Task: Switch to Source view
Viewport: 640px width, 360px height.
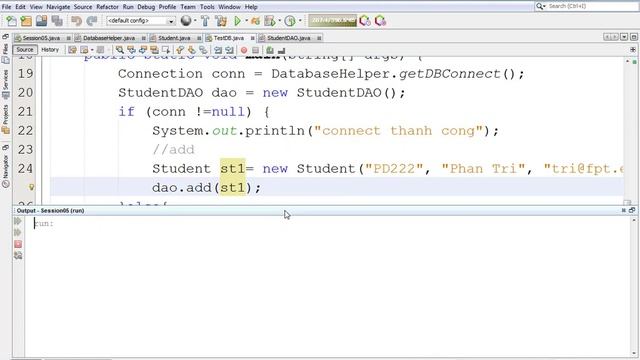Action: click(x=24, y=50)
